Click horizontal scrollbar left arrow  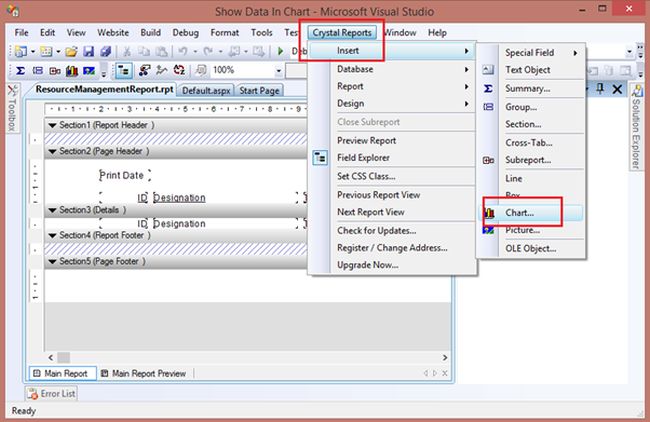(x=51, y=357)
